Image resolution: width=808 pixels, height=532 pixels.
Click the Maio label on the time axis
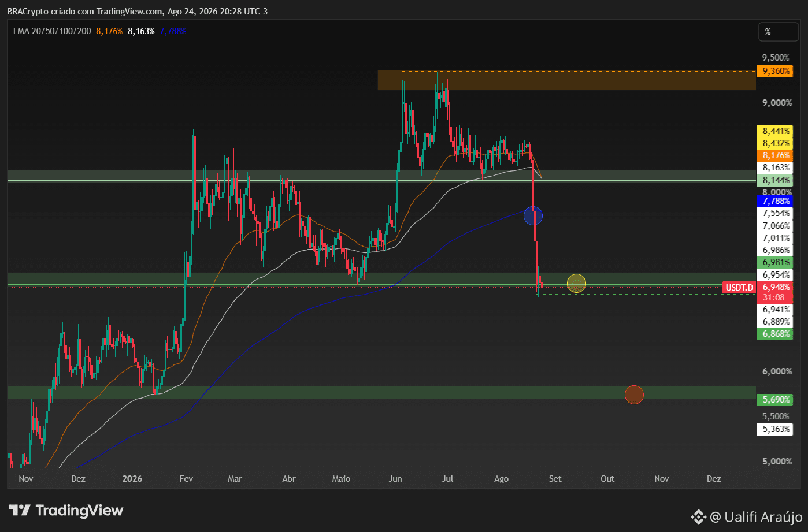[x=341, y=479]
